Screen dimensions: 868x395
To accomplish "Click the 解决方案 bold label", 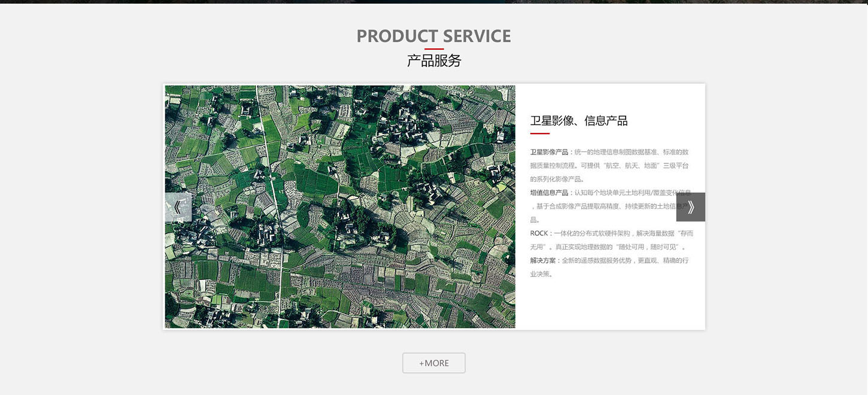I will click(542, 260).
